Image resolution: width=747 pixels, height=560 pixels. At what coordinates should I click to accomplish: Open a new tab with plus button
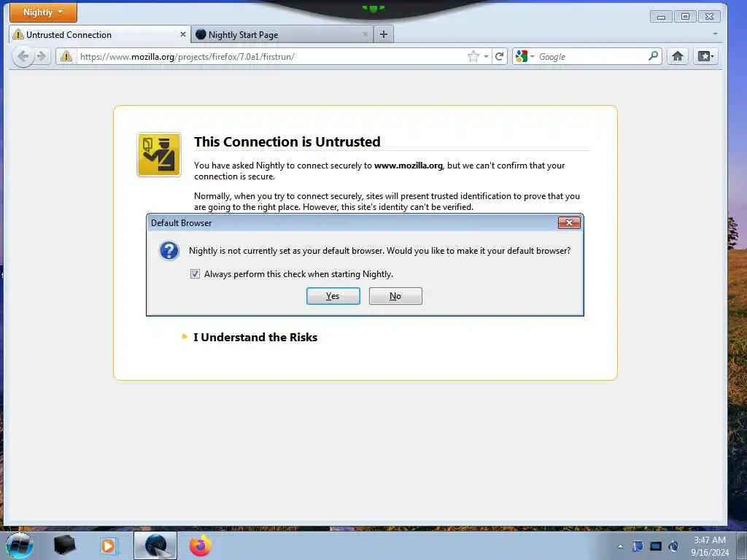(x=384, y=34)
